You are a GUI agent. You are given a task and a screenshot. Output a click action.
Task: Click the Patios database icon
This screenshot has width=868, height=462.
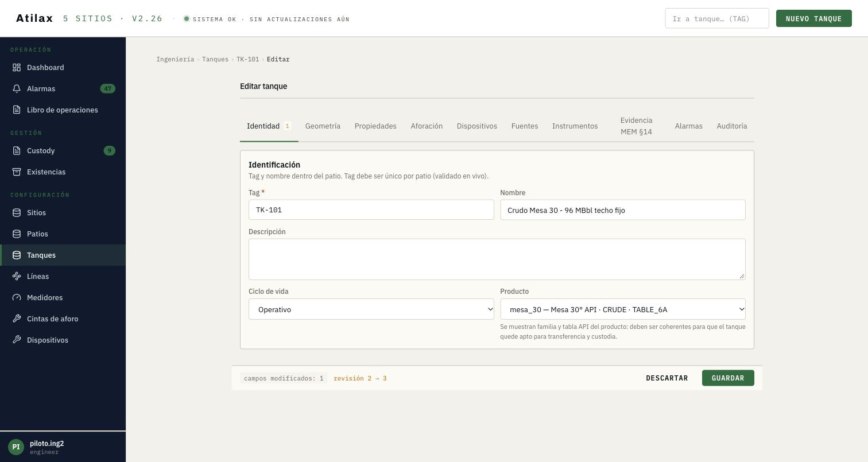click(17, 234)
